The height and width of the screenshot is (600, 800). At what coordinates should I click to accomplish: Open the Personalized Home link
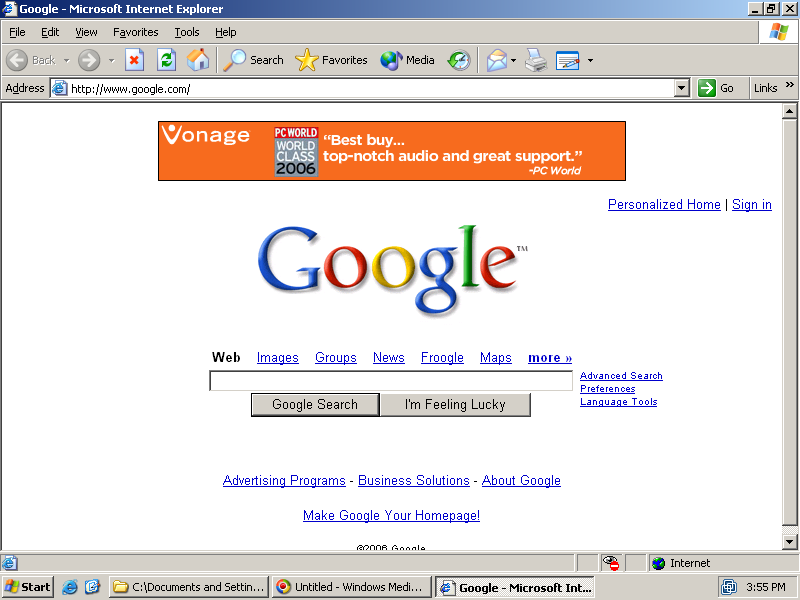[x=664, y=205]
